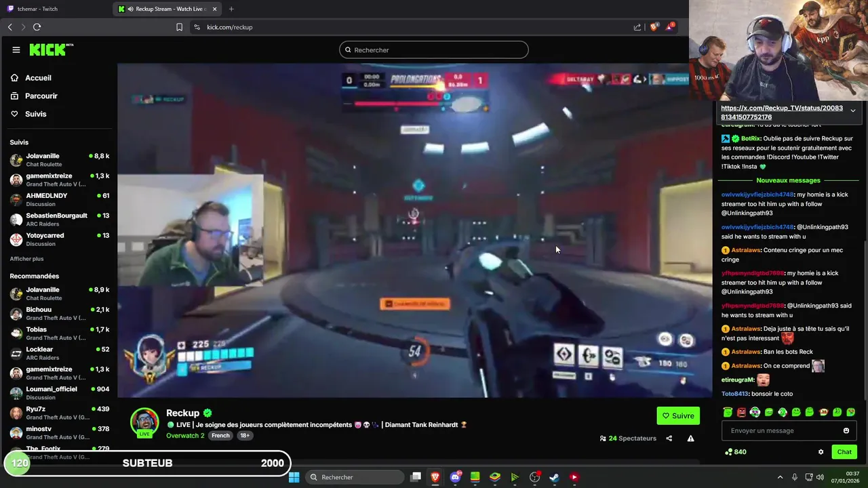868x488 pixels.
Task: Open Task View on taskbar
Action: pyautogui.click(x=416, y=477)
